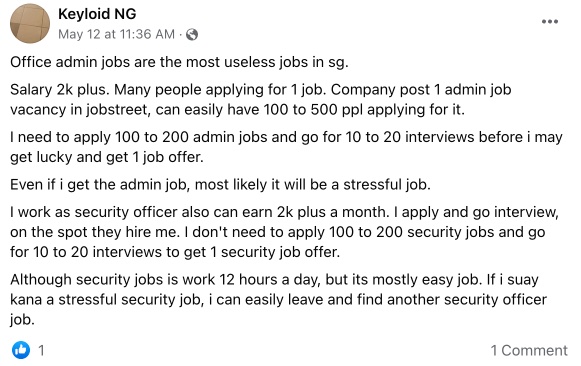Click the blue thumbs-up reaction icon

[21, 350]
